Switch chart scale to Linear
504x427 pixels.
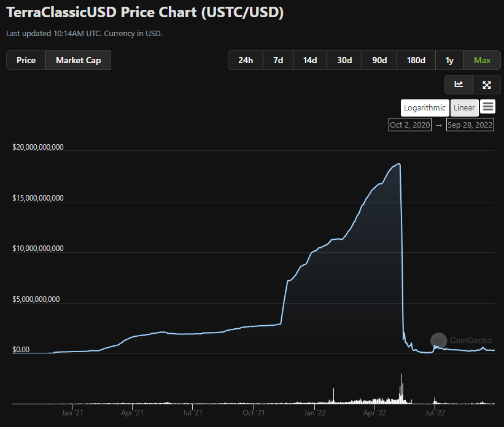(464, 108)
